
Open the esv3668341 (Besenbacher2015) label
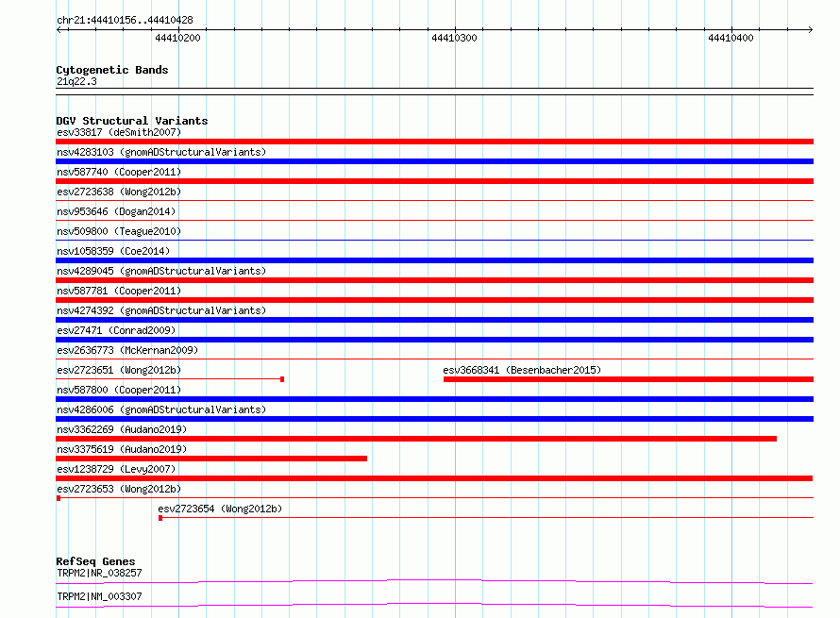pyautogui.click(x=522, y=370)
